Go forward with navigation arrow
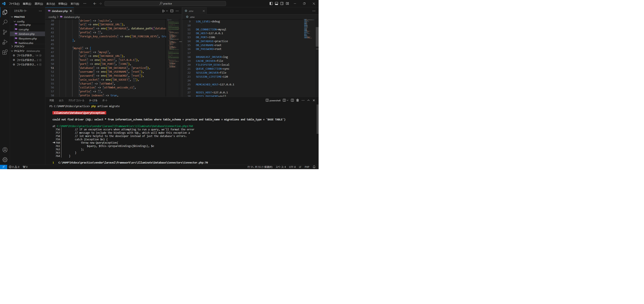Screen dimensions: 644x304 coord(100,3)
